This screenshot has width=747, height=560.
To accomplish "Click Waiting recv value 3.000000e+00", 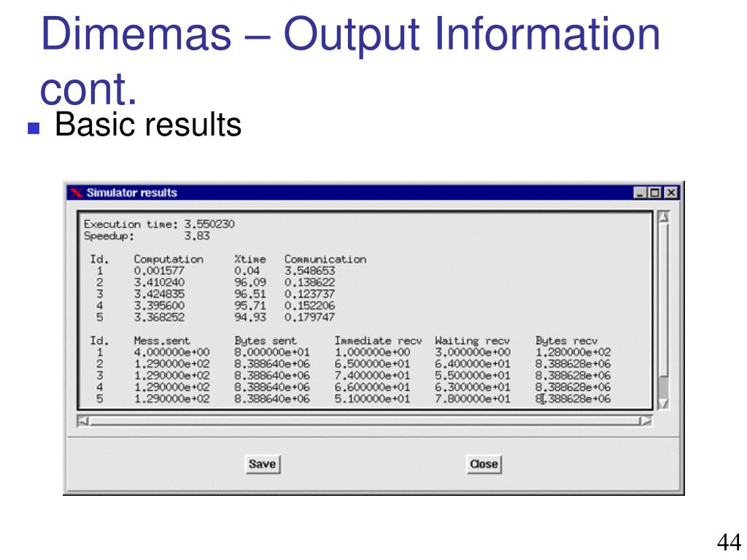I will click(473, 352).
